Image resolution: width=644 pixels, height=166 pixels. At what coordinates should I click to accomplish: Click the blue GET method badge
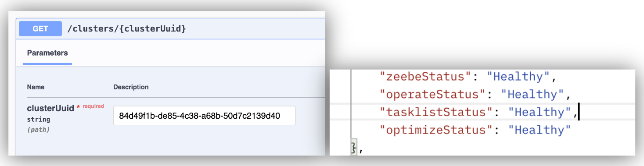[x=40, y=29]
